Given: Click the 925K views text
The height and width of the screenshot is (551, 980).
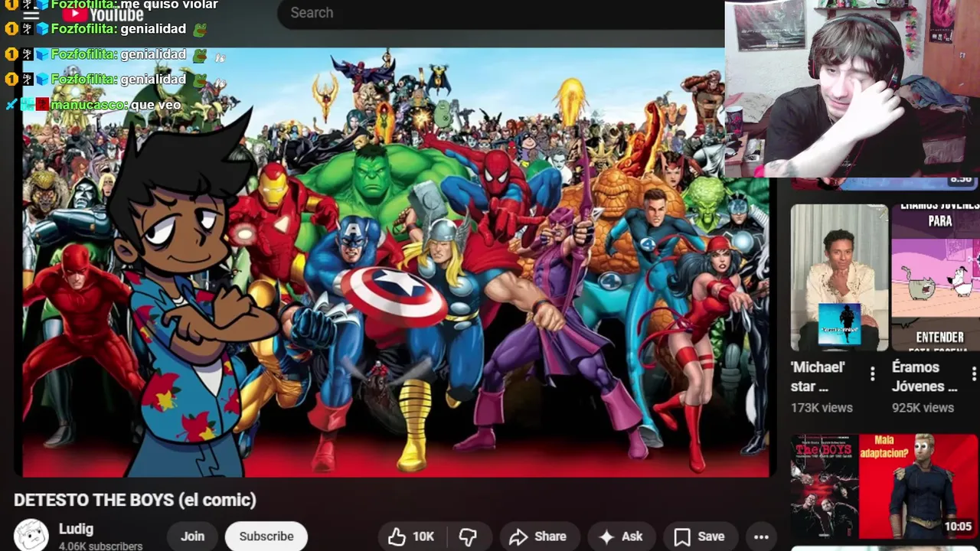Looking at the screenshot, I should tap(923, 408).
